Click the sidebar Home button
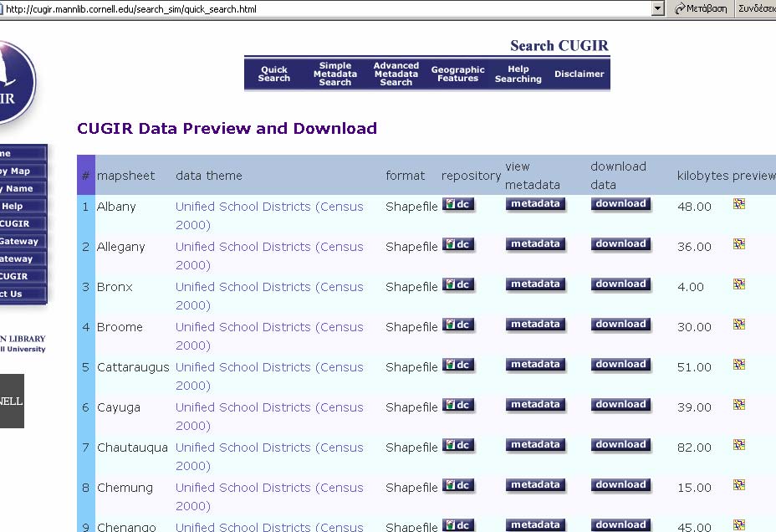This screenshot has height=532, width=776. (x=23, y=153)
